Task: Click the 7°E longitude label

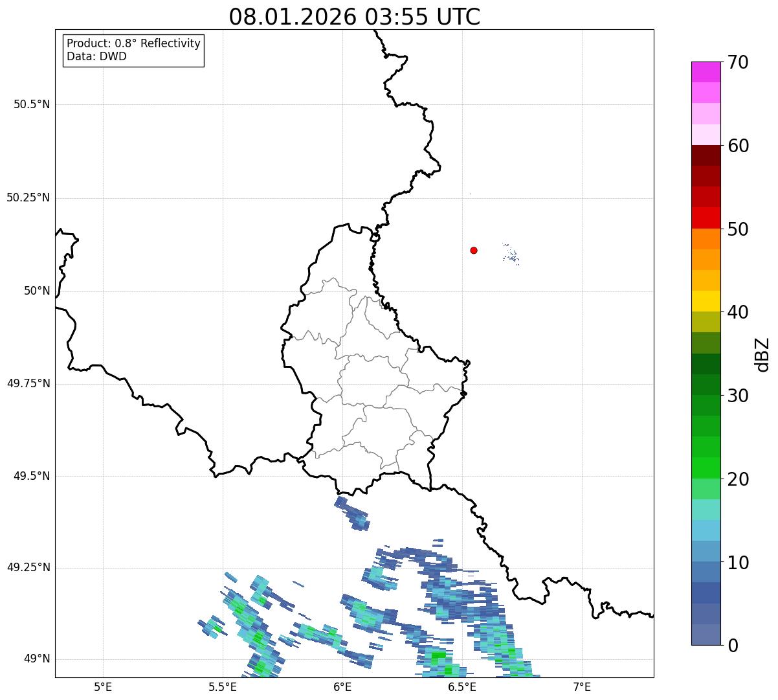Action: click(x=582, y=686)
